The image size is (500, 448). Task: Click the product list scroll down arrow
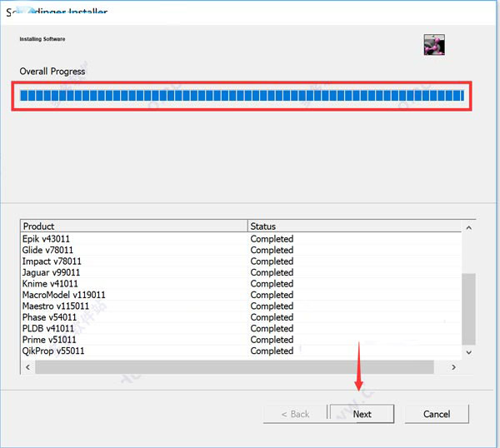pos(468,352)
